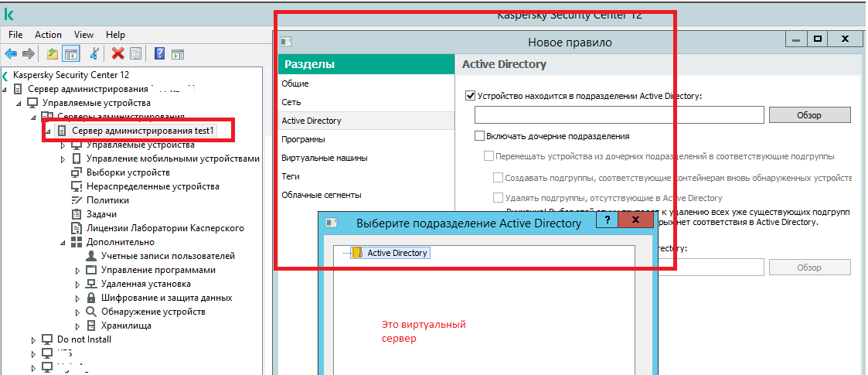Click the Нераспределенные устройства monitor icon
This screenshot has height=375, width=868.
tap(77, 186)
